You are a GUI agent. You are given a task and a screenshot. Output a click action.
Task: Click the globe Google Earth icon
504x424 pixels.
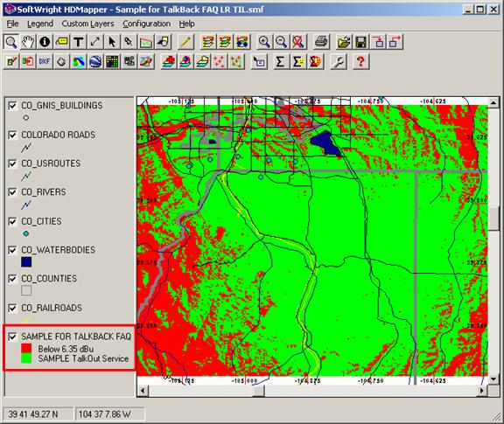click(95, 61)
